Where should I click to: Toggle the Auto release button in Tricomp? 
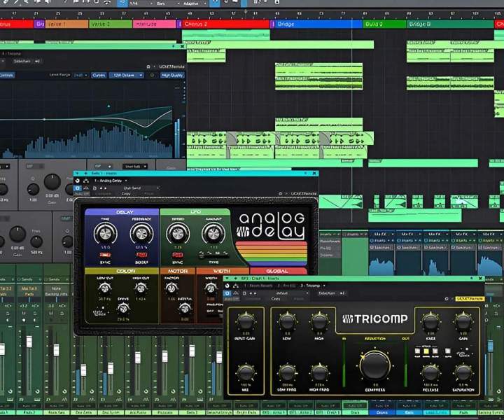pos(448,352)
